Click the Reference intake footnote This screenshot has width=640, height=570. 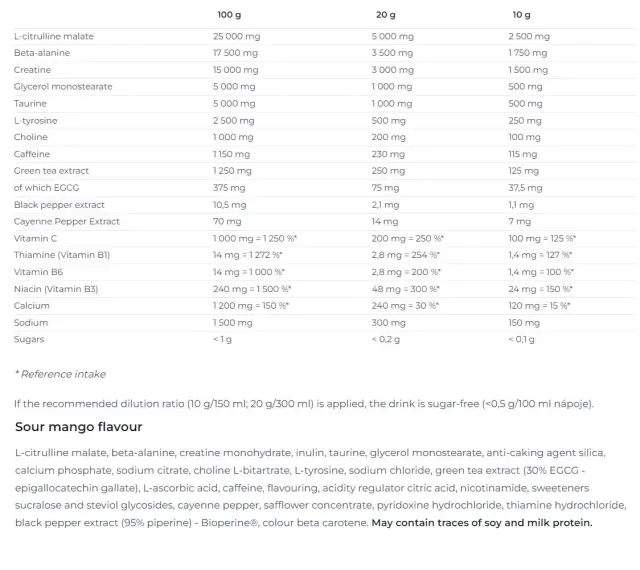pos(60,374)
